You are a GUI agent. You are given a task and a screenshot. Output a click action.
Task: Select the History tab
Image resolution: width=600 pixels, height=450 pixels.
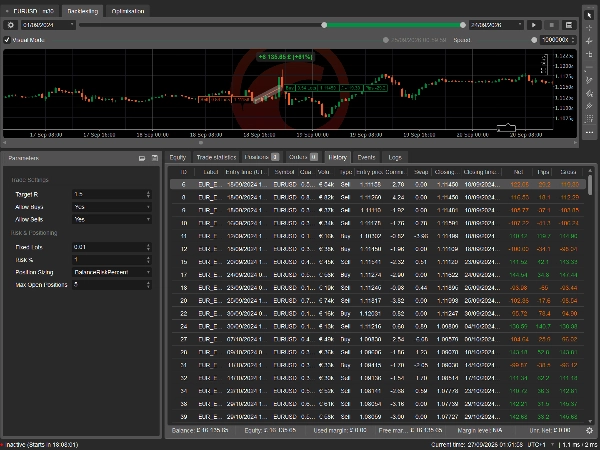click(338, 157)
